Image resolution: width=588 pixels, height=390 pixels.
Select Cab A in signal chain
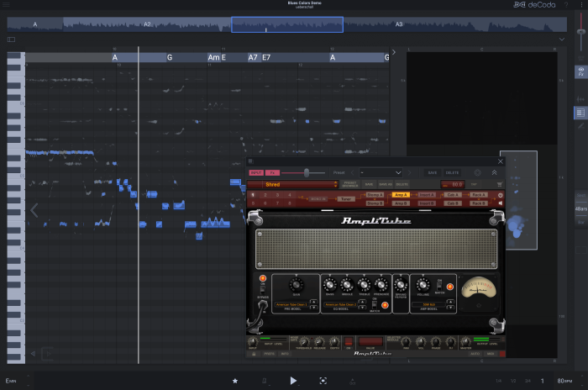click(x=452, y=195)
